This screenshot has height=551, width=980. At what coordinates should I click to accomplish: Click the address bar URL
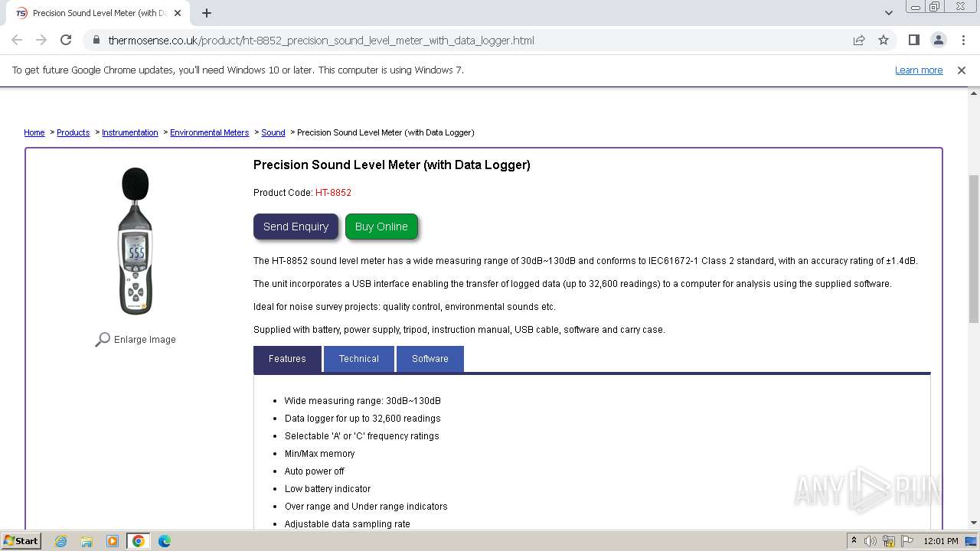click(x=321, y=40)
